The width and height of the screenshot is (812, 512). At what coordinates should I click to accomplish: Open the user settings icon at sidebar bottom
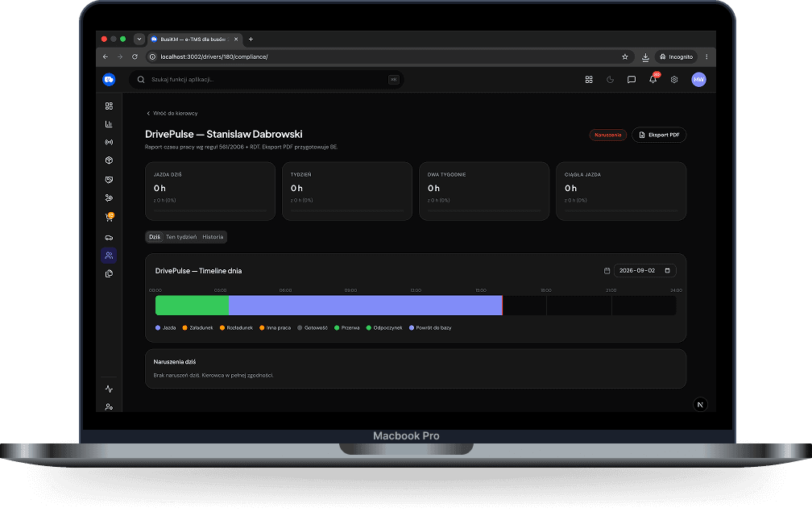click(x=109, y=407)
